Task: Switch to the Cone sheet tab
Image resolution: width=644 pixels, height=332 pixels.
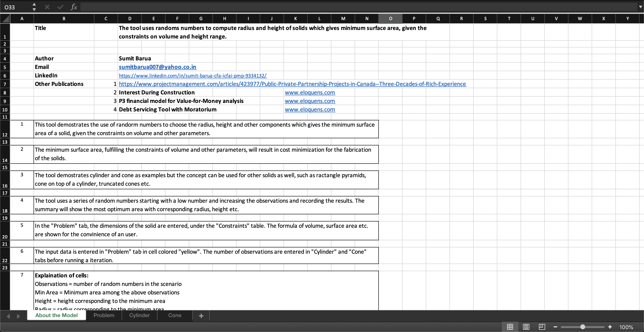Action: click(175, 315)
